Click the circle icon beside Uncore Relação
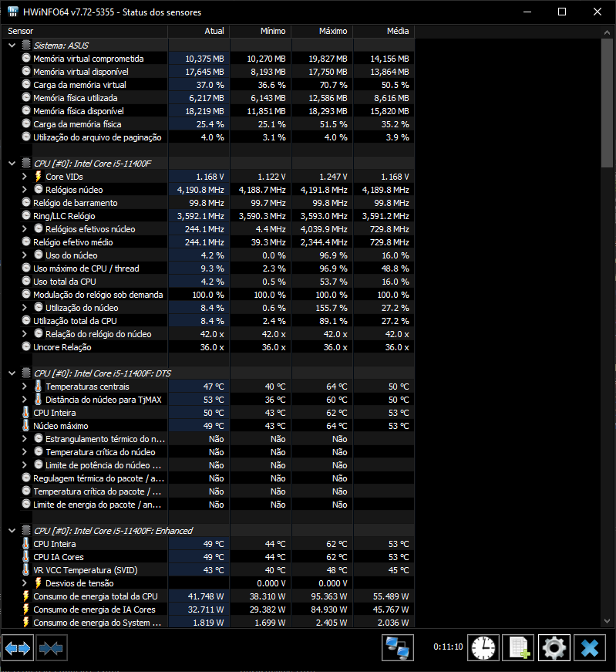The image size is (616, 672). click(x=26, y=346)
